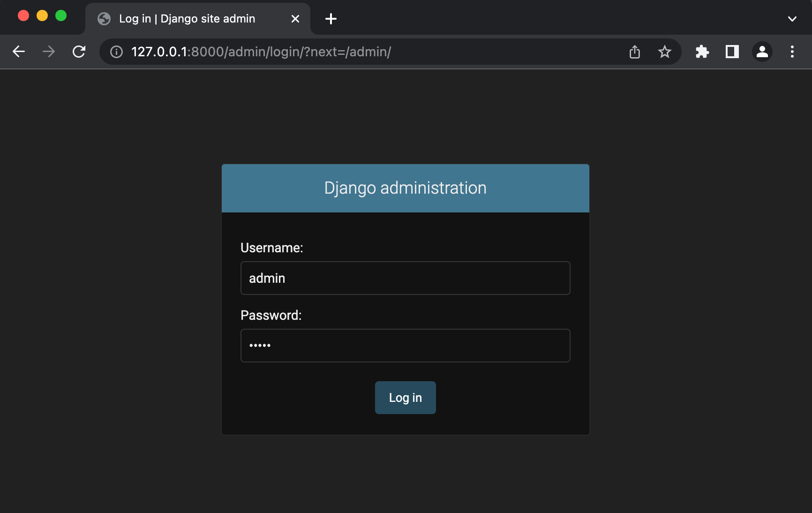Click the Django administration header

(x=406, y=188)
